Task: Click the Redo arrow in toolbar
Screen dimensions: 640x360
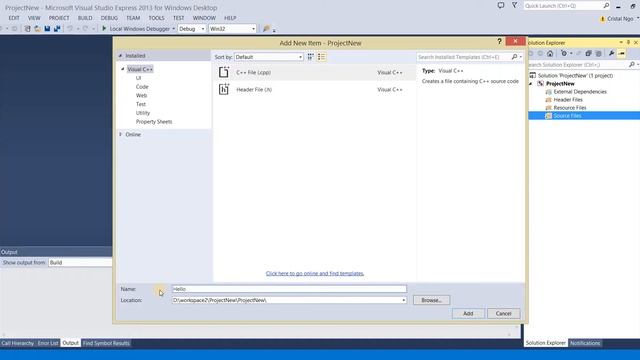Action: (x=85, y=29)
